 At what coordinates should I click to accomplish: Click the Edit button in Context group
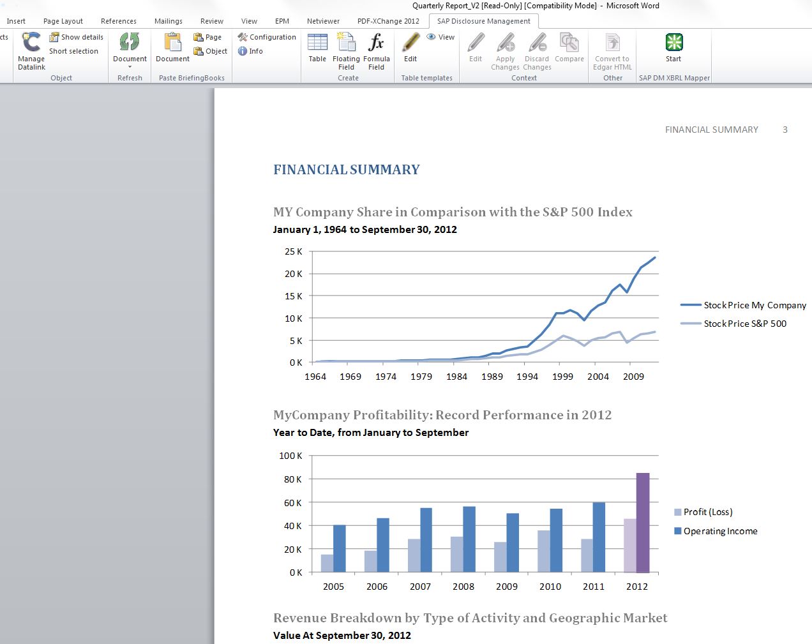[476, 48]
